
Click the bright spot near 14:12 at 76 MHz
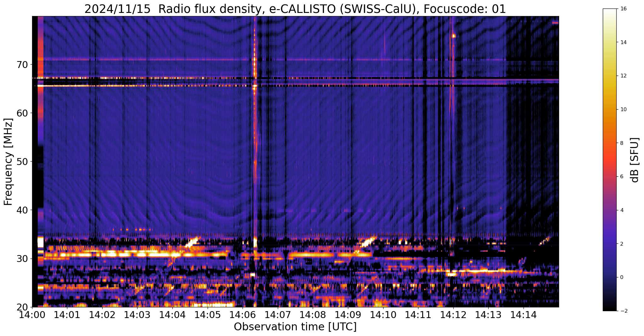pyautogui.click(x=454, y=36)
